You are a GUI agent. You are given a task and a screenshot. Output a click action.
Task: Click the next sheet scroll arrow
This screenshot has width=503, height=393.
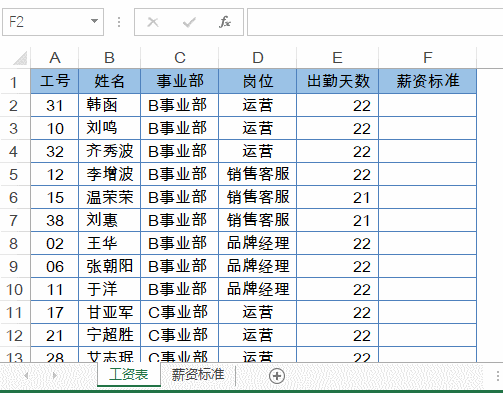[55, 376]
